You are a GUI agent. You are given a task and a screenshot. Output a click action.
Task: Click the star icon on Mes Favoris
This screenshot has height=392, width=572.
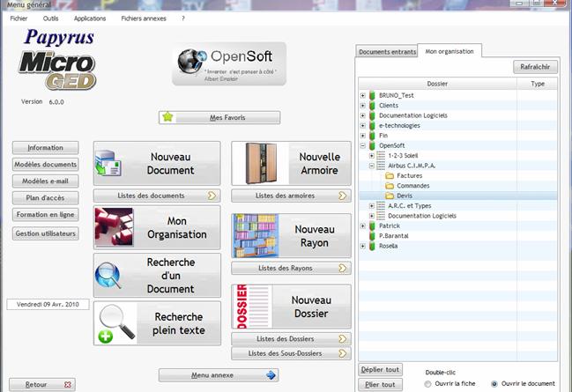pos(168,117)
